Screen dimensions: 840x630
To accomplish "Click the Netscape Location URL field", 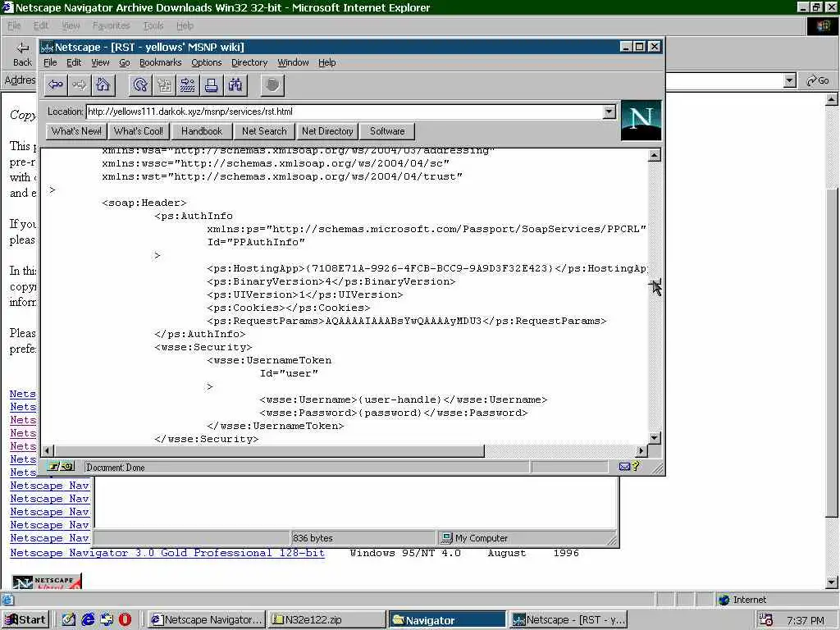I will [345, 112].
